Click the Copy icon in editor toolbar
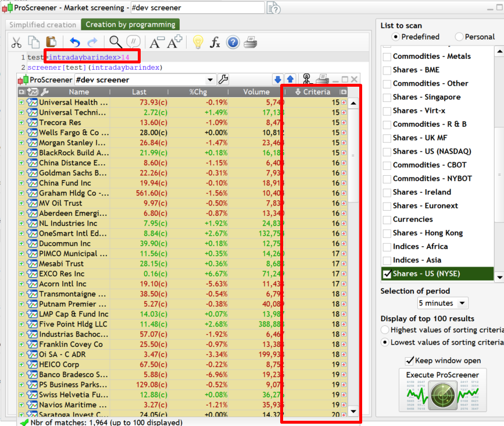The height and width of the screenshot is (426, 504). (34, 42)
